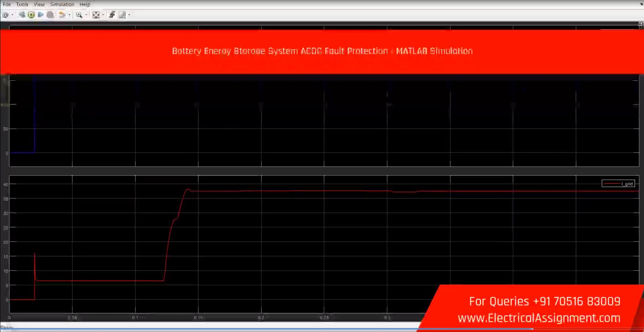The height and width of the screenshot is (332, 644).
Task: Click the I_grid legend entry
Action: tap(618, 184)
